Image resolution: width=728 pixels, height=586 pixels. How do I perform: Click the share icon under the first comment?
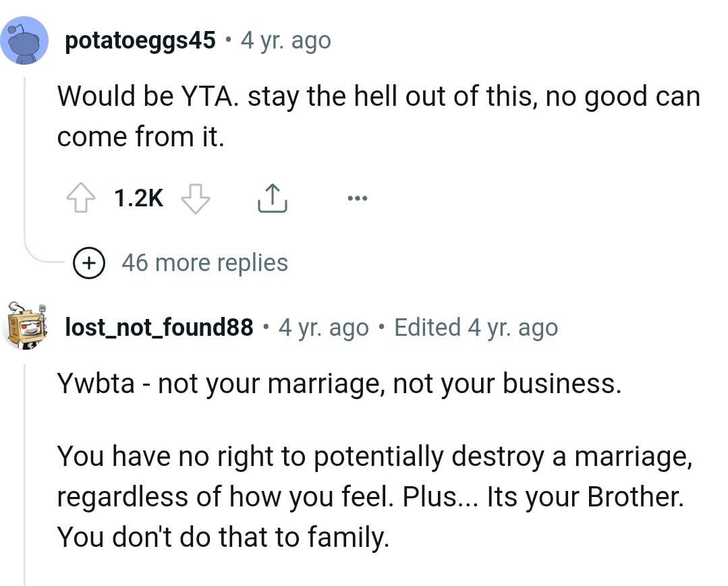[272, 197]
